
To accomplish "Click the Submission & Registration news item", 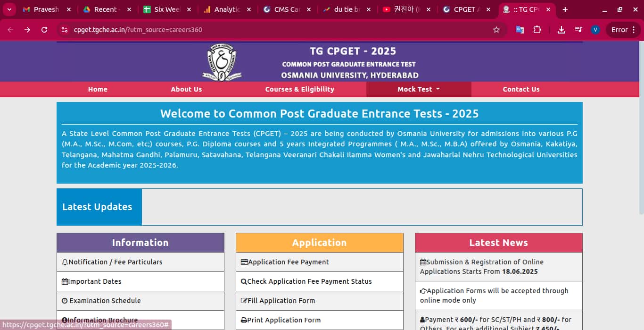I will click(499, 267).
